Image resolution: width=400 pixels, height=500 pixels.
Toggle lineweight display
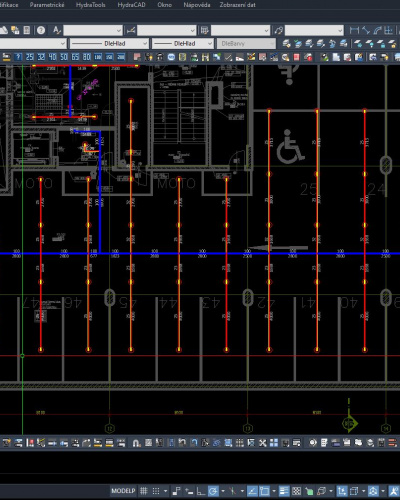click(284, 491)
